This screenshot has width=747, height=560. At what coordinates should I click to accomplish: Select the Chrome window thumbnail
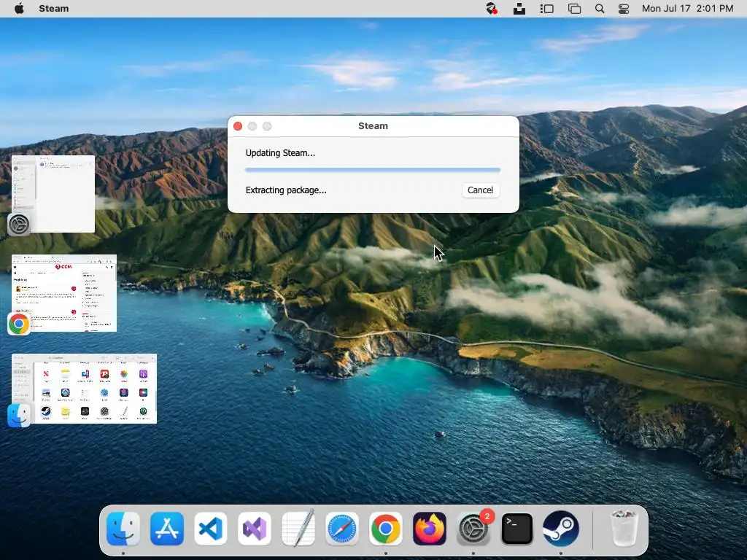point(64,293)
